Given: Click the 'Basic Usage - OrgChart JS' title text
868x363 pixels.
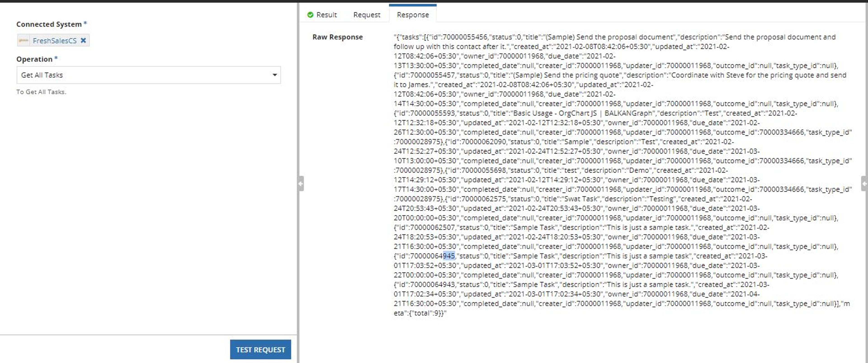Looking at the screenshot, I should (x=555, y=113).
